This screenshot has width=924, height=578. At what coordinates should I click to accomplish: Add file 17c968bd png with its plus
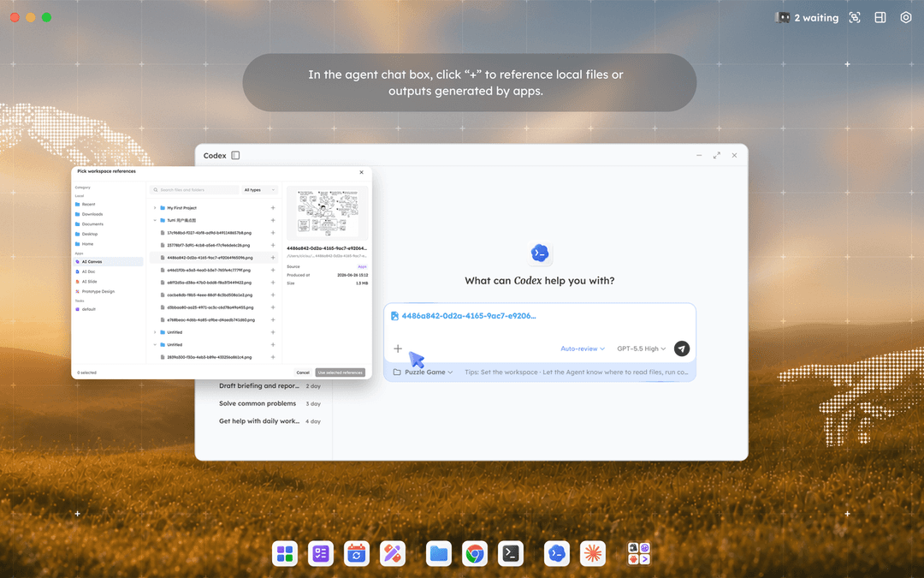[x=273, y=232]
